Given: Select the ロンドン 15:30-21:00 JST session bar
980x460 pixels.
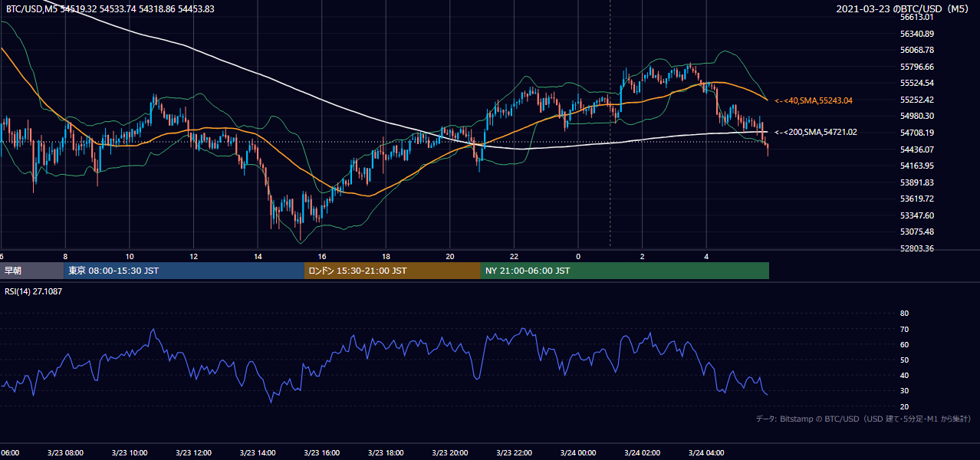Looking at the screenshot, I should (393, 271).
